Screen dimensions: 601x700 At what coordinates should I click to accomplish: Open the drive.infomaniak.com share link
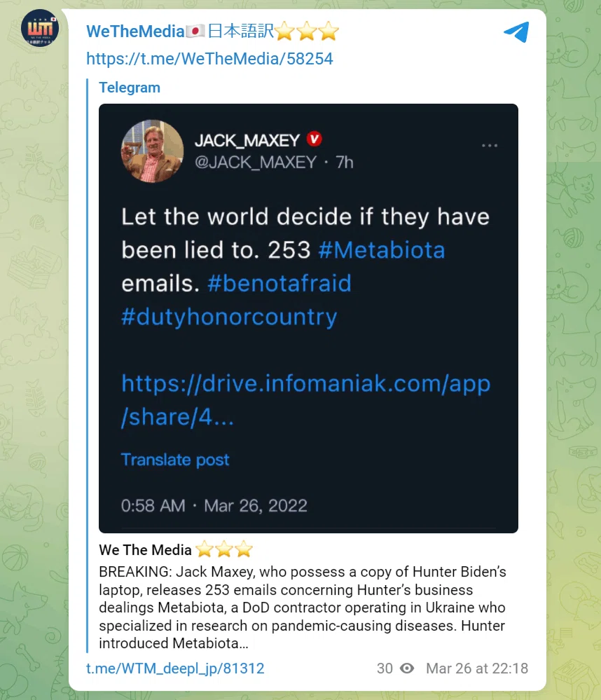pyautogui.click(x=305, y=400)
